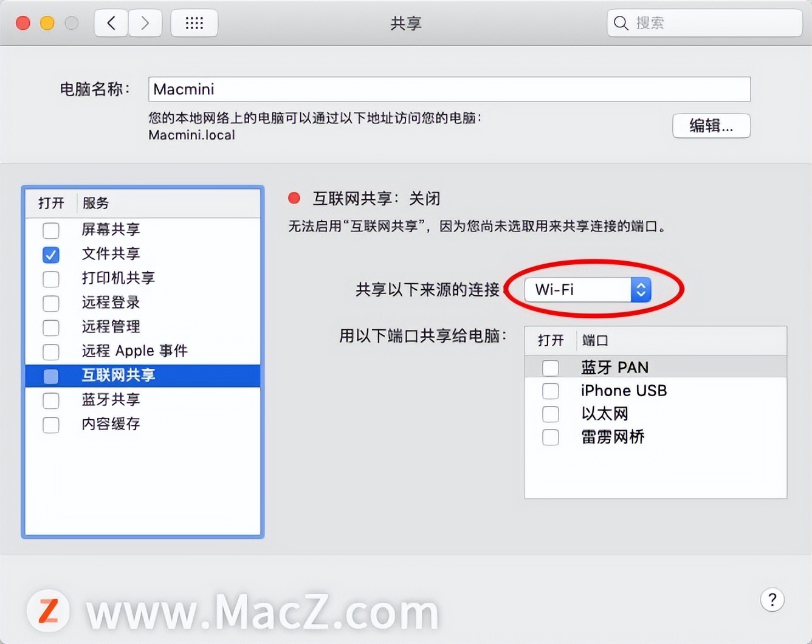Viewport: 812px width, 644px height.
Task: Click the magnifier icon in search box
Action: pyautogui.click(x=621, y=23)
